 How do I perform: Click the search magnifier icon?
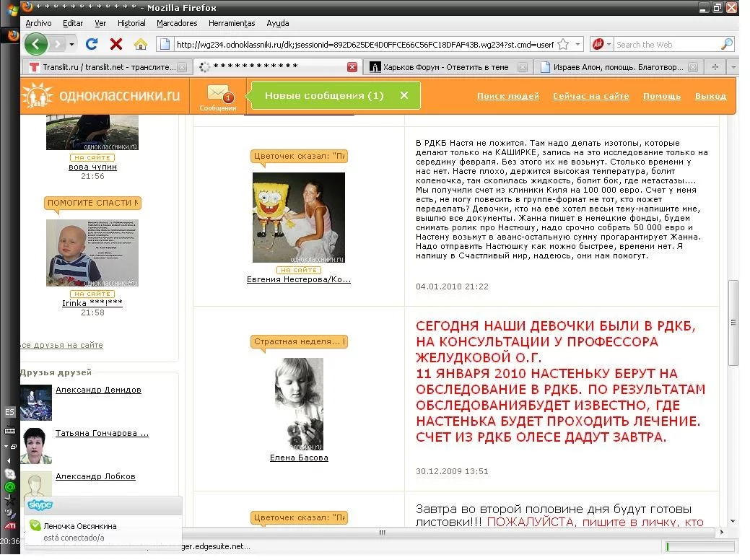727,45
